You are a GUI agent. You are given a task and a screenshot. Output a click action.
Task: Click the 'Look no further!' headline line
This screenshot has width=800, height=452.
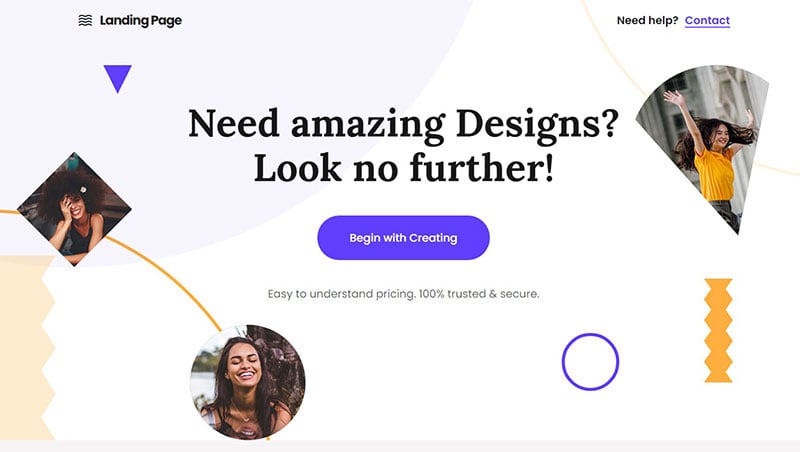[x=404, y=168]
